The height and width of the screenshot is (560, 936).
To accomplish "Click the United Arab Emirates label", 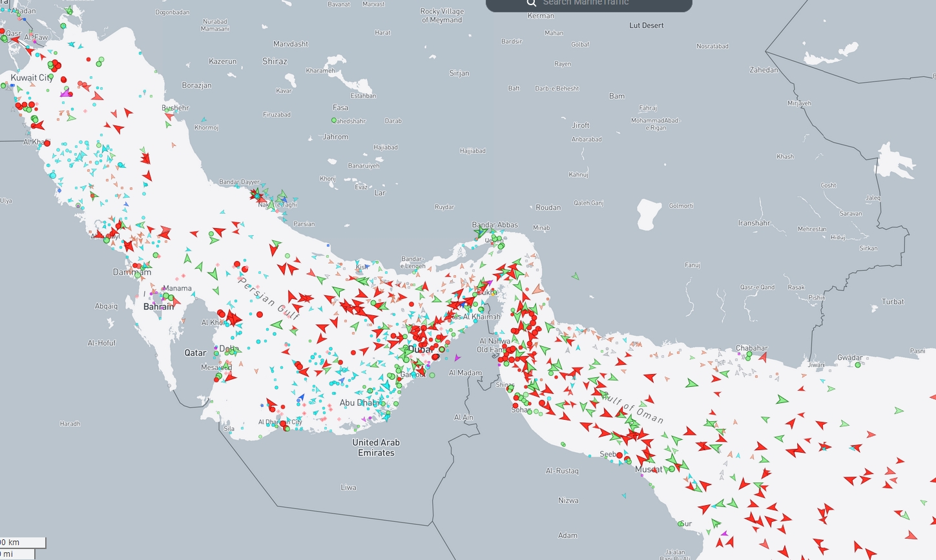I will [x=376, y=448].
